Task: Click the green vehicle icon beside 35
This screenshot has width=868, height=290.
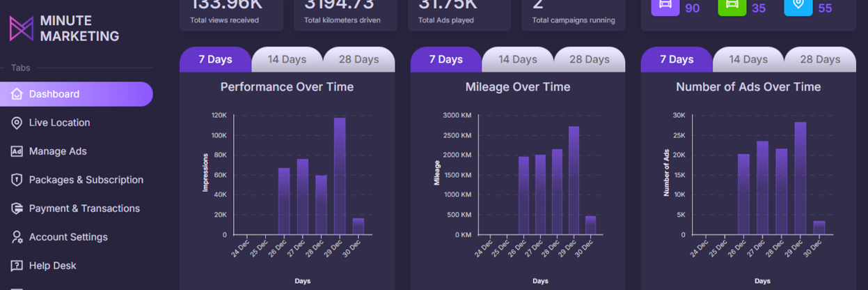Action: (x=732, y=6)
